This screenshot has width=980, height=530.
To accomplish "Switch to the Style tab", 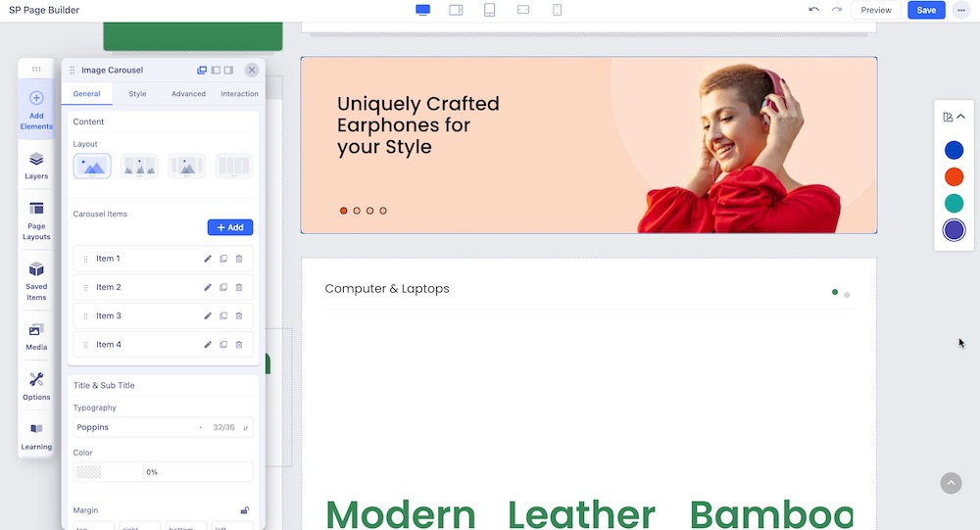I will pyautogui.click(x=137, y=94).
